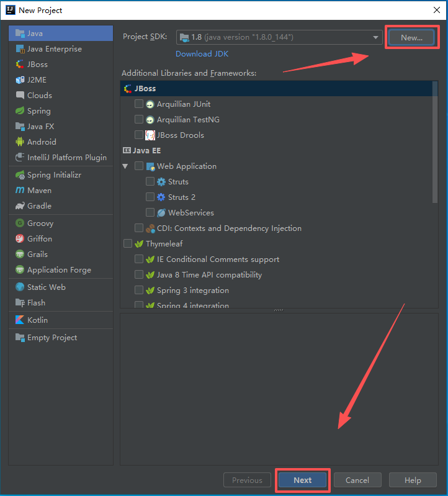This screenshot has height=496, width=448.
Task: Select the Java project type
Action: [x=61, y=34]
